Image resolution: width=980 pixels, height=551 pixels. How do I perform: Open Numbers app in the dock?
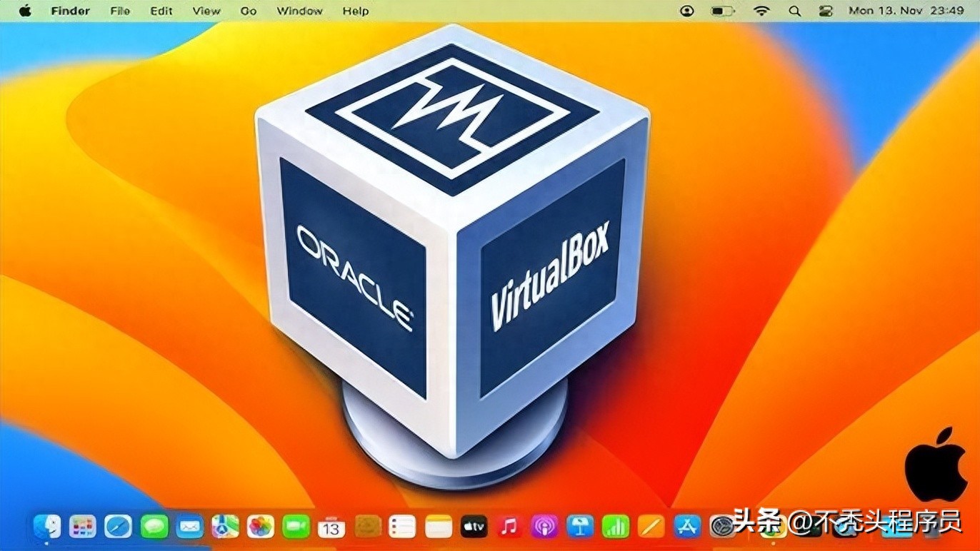coord(616,527)
